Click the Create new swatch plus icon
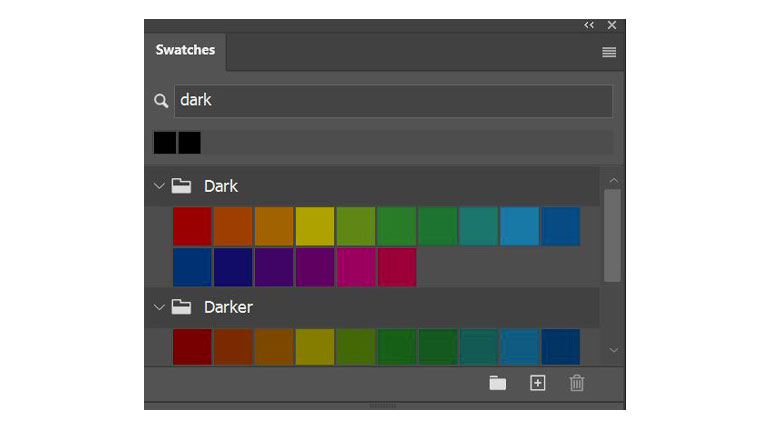 (538, 383)
